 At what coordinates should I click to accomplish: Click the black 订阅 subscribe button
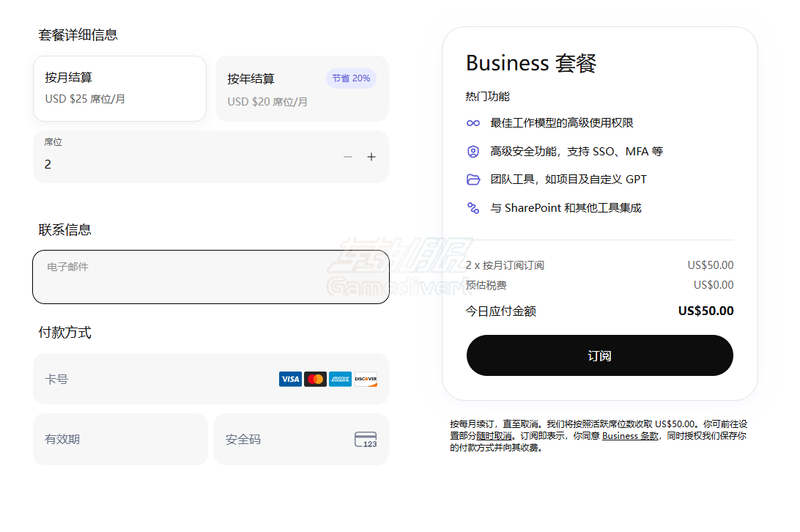coord(599,355)
